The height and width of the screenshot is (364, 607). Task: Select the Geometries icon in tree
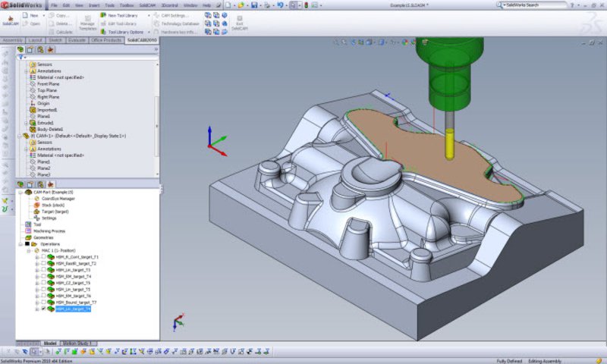coord(28,237)
